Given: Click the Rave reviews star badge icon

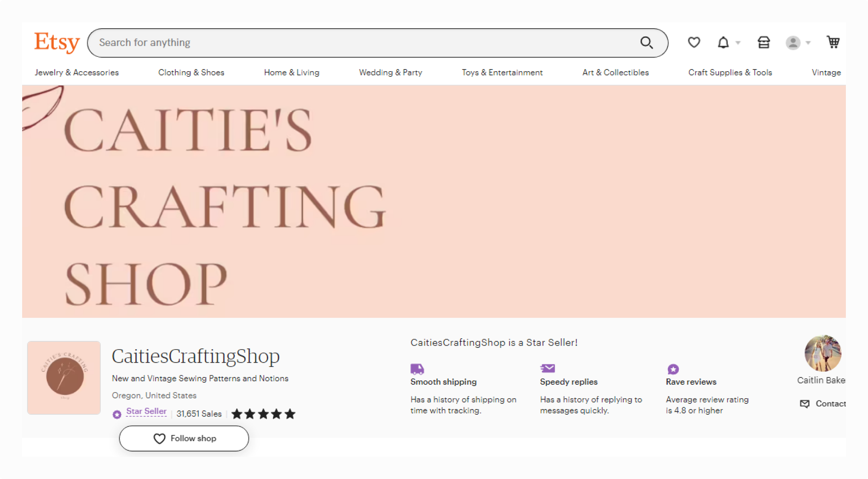Looking at the screenshot, I should pyautogui.click(x=673, y=369).
